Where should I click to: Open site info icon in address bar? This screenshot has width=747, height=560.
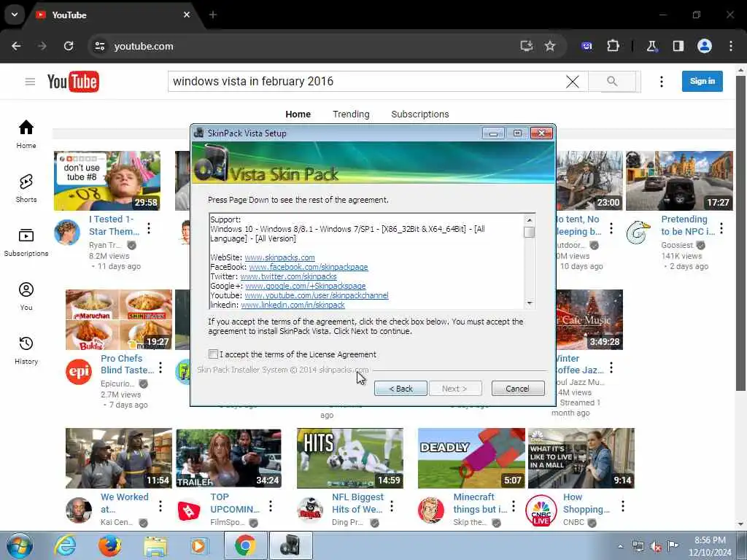99,46
